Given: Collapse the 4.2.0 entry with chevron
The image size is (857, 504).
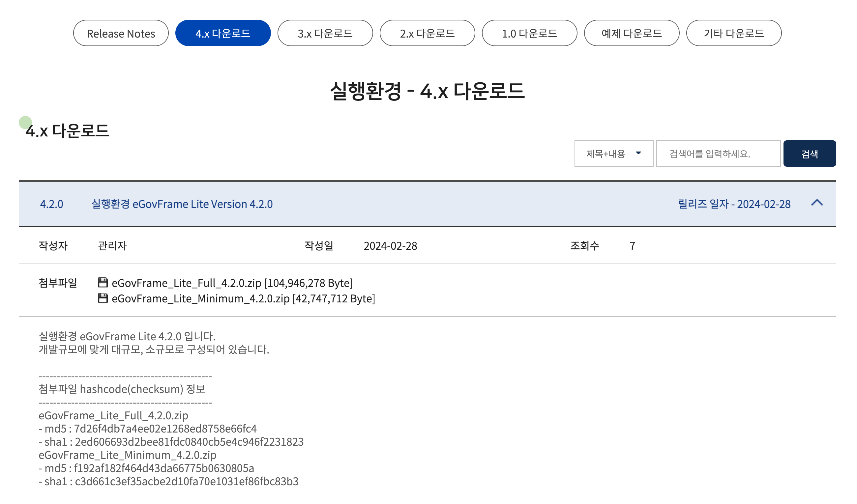Looking at the screenshot, I should click(x=816, y=203).
